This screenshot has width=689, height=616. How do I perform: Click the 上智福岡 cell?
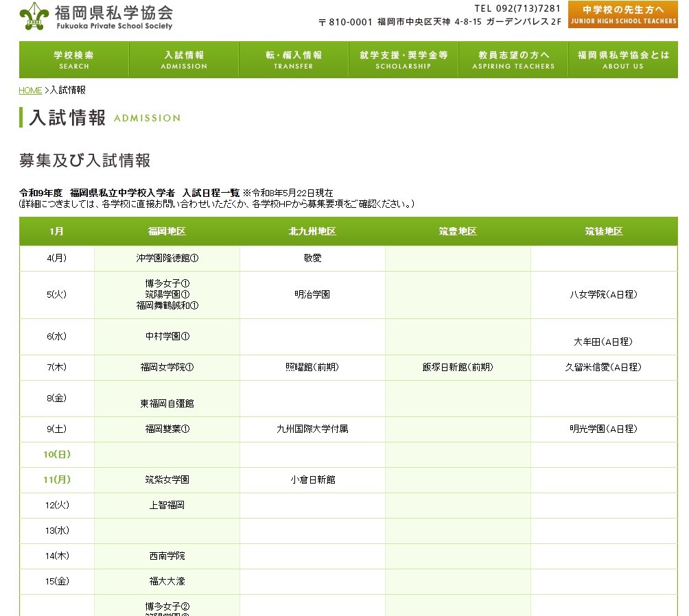tap(167, 506)
